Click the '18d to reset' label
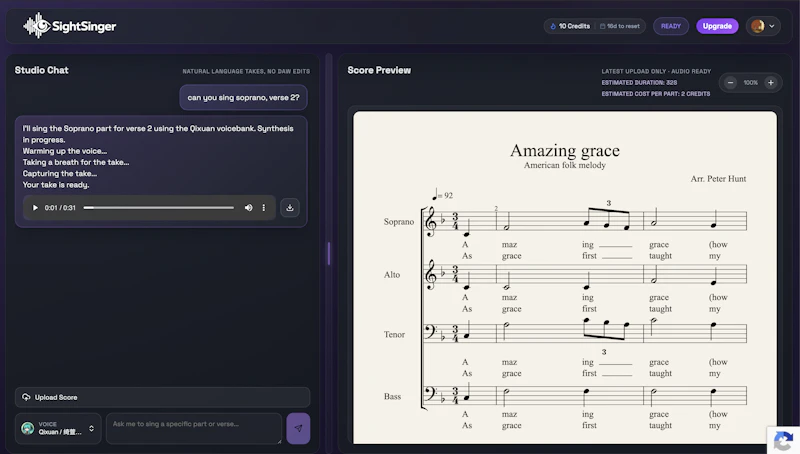This screenshot has width=800, height=454. pyautogui.click(x=620, y=26)
